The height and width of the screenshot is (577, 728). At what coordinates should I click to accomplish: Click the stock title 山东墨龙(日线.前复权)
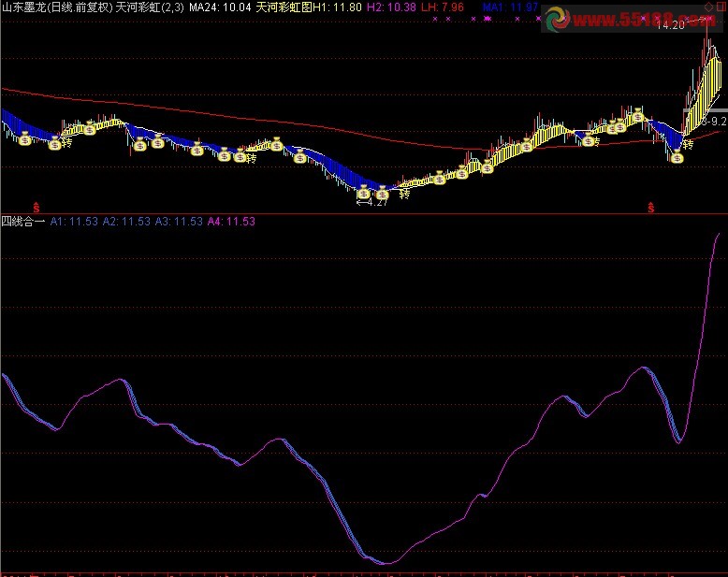point(56,7)
